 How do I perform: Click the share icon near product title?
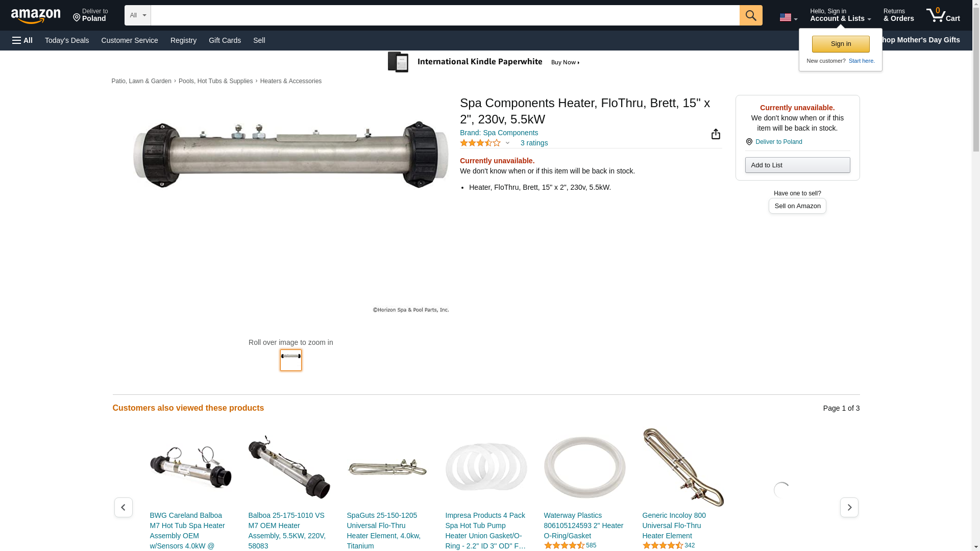click(716, 134)
